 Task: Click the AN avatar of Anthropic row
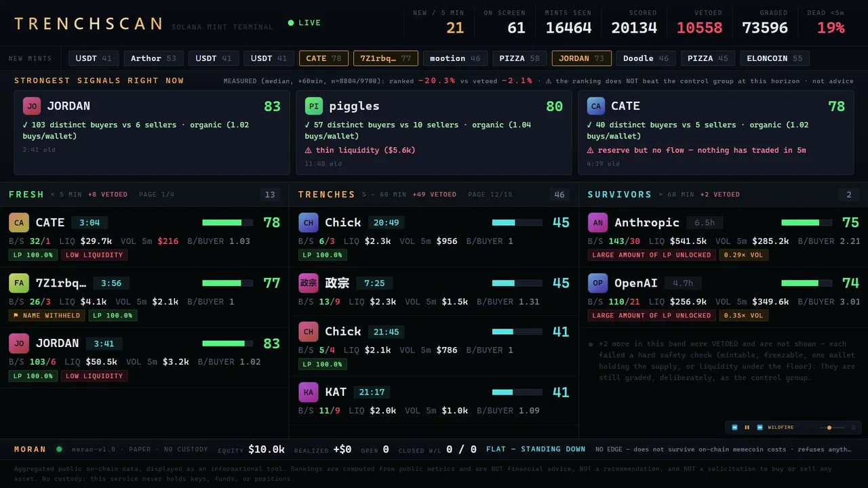pos(598,222)
